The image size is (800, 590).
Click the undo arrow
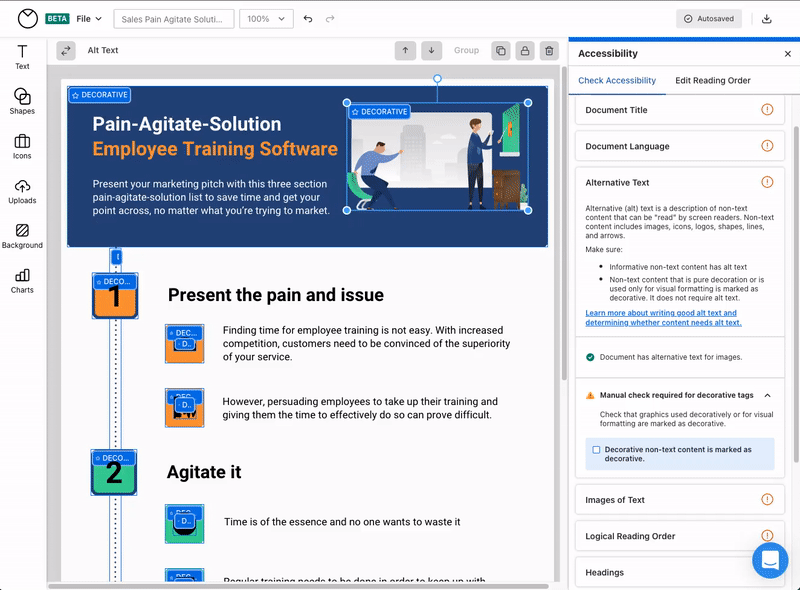(x=308, y=19)
